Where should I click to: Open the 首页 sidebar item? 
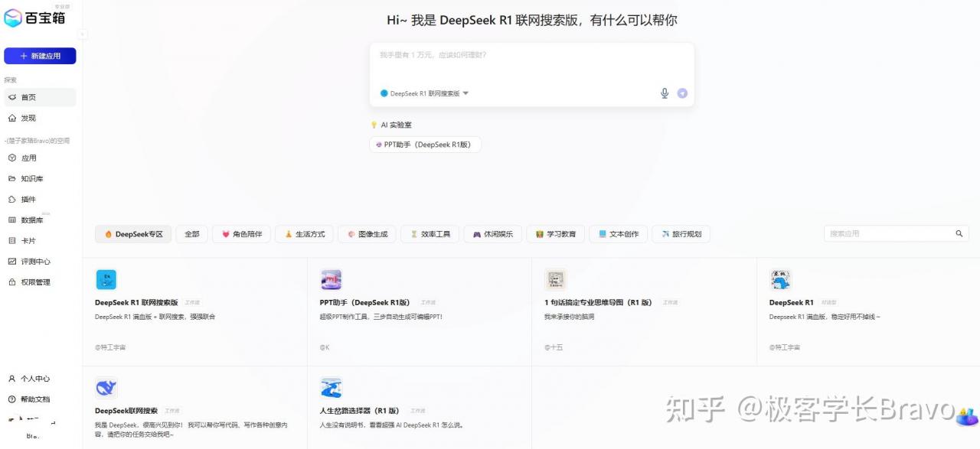(x=40, y=97)
